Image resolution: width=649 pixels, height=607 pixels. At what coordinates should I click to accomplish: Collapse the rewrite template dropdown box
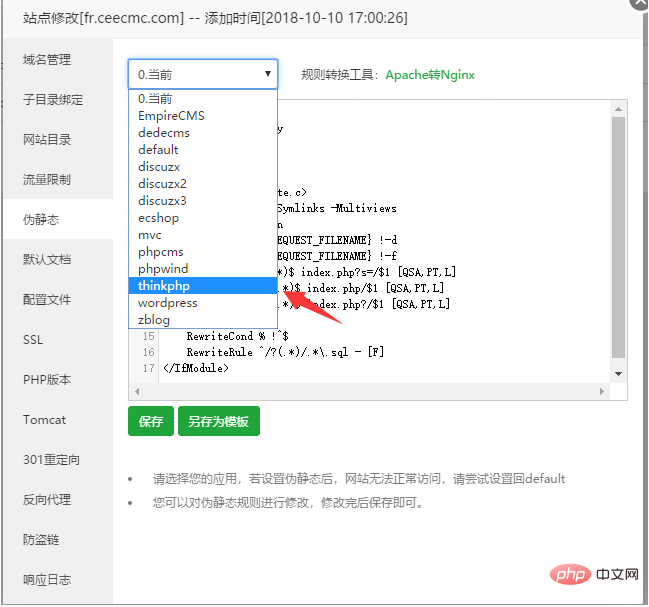pos(203,74)
